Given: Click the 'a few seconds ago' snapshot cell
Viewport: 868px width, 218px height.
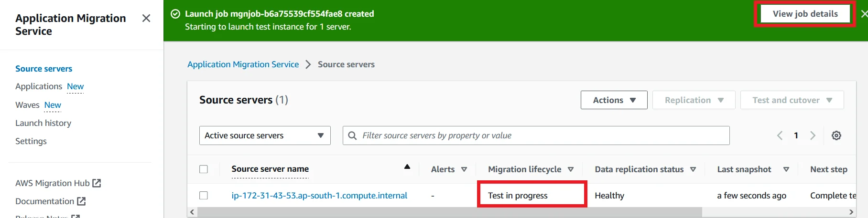Looking at the screenshot, I should pos(751,195).
